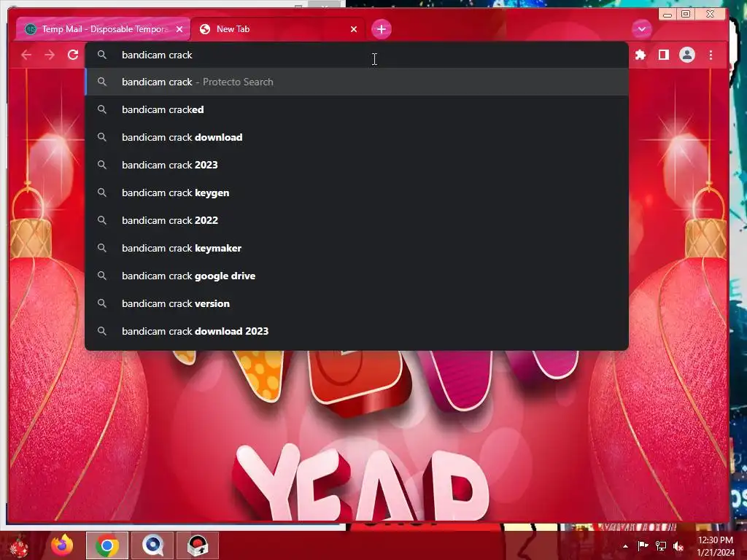
Task: Open Chrome taskbar button
Action: (x=107, y=545)
